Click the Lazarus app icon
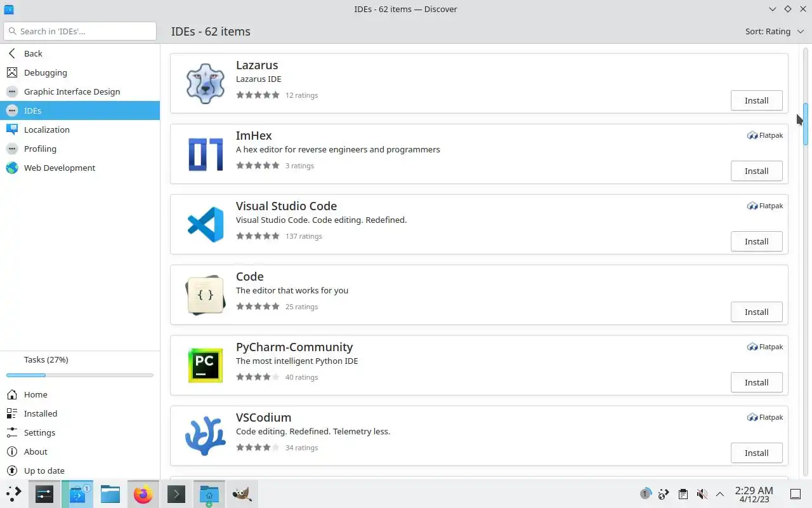 (x=205, y=83)
